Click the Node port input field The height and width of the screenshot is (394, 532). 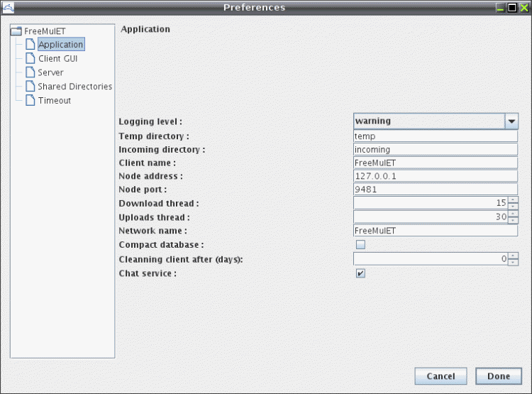(x=436, y=189)
